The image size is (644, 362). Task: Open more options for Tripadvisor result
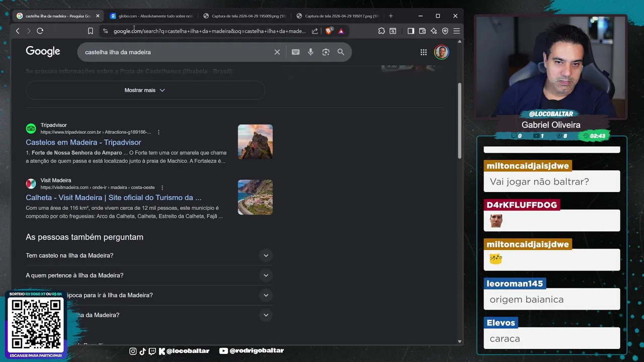point(158,132)
